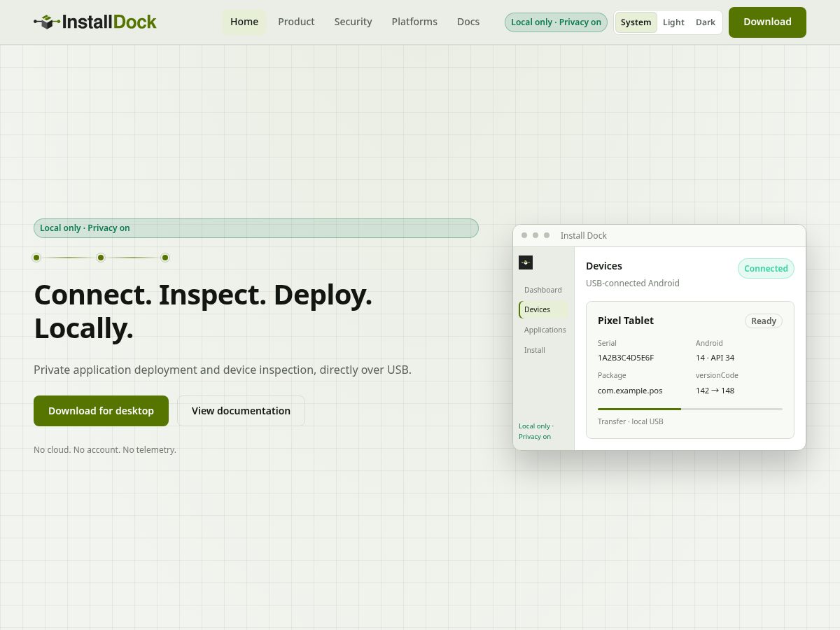Click View documentation button
Image resolution: width=840 pixels, height=630 pixels.
(241, 411)
